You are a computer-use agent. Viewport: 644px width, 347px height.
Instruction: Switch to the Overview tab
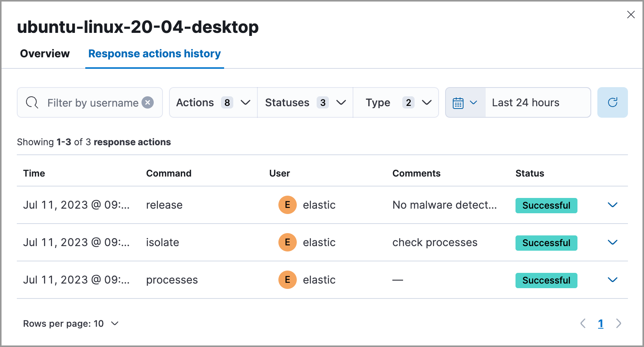tap(44, 54)
